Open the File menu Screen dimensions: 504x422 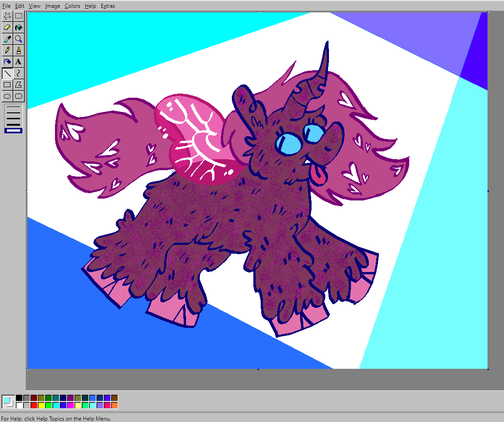click(x=6, y=6)
